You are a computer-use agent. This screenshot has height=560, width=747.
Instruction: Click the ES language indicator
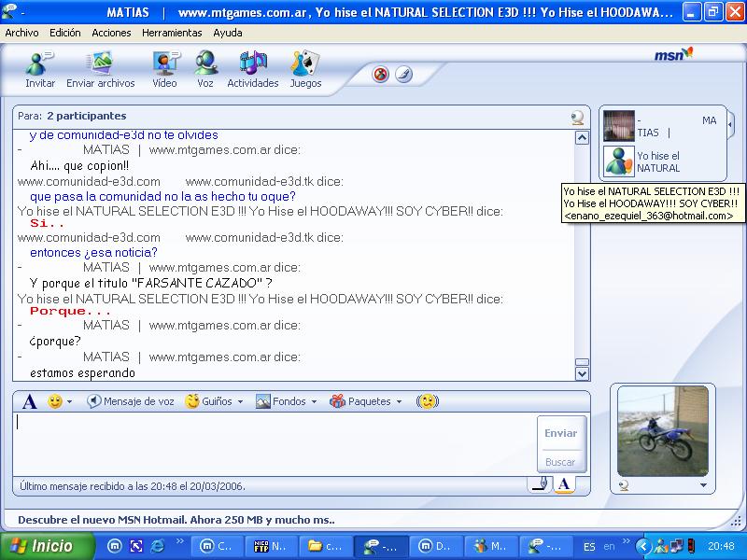coord(589,547)
